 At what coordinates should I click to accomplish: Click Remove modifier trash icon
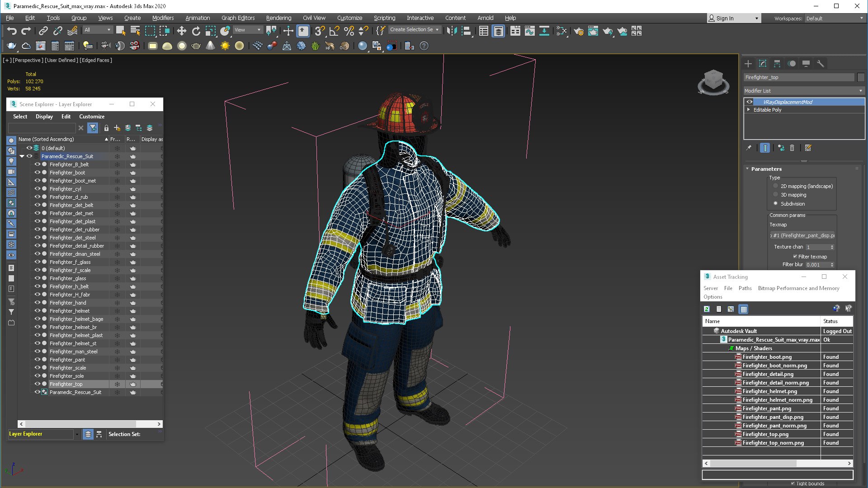pos(792,148)
